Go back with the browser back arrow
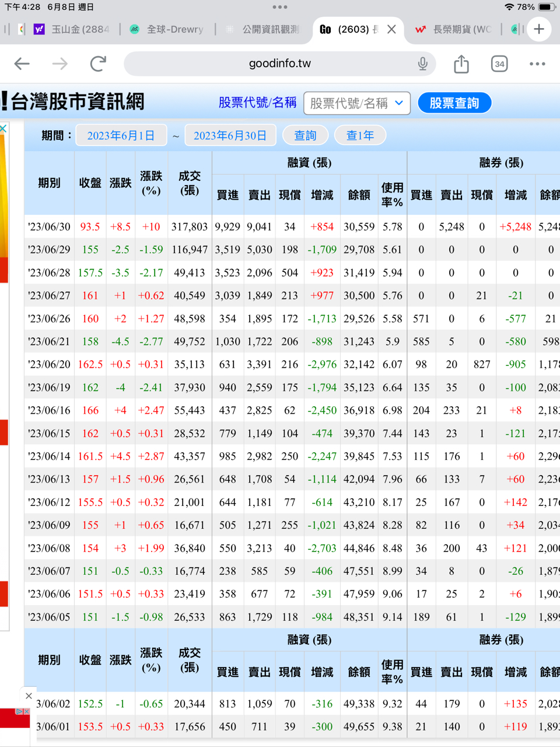The height and width of the screenshot is (747, 560). coord(22,64)
